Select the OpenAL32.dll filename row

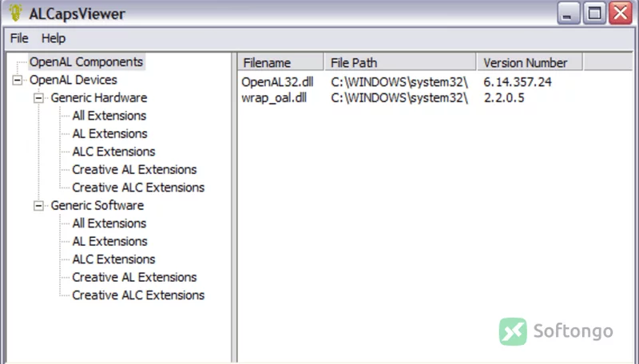(x=277, y=82)
